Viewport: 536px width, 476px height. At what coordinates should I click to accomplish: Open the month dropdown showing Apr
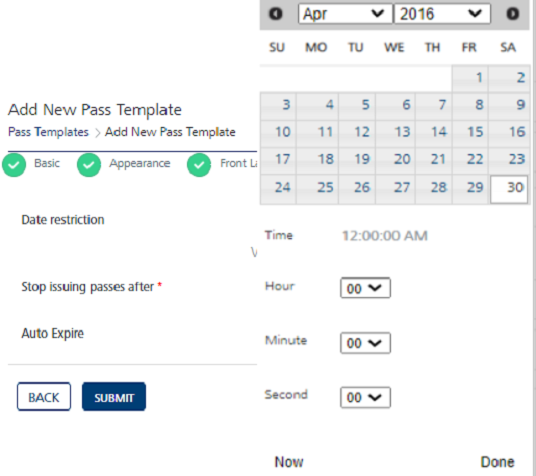coord(345,14)
